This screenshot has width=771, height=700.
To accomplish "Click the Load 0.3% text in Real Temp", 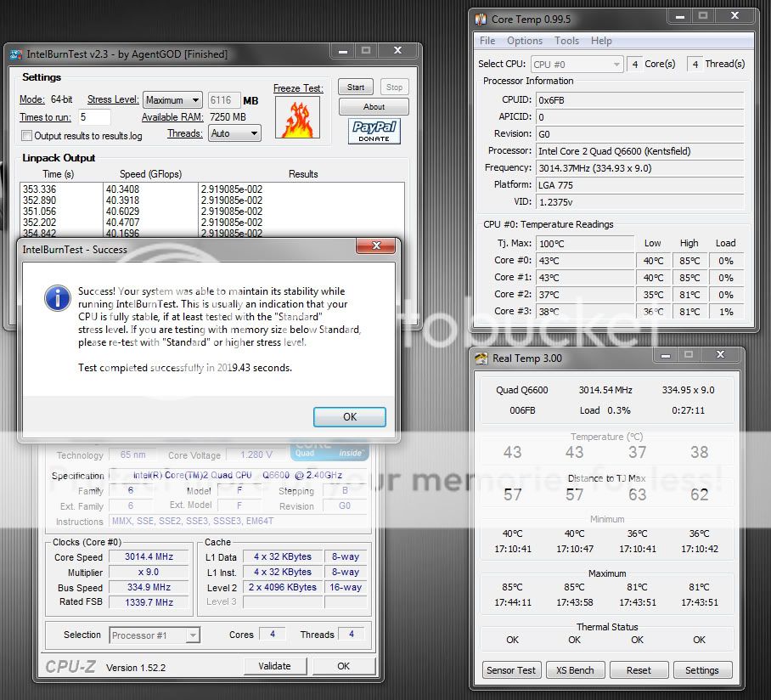I will coord(605,410).
